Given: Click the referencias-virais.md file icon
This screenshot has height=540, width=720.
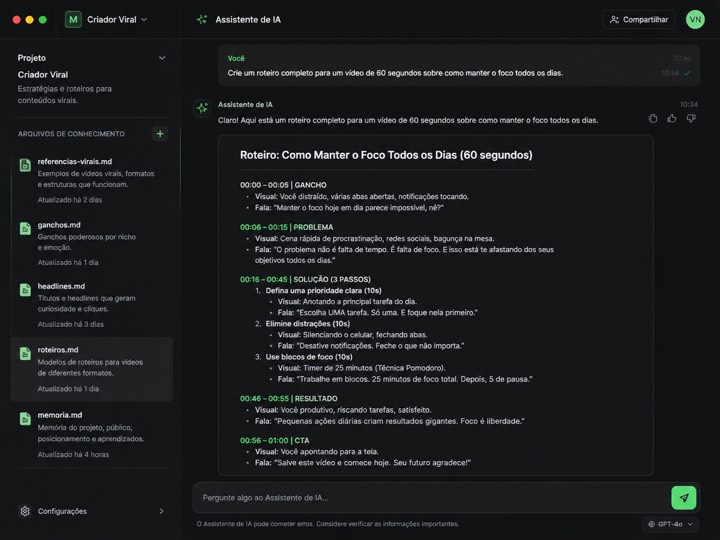Looking at the screenshot, I should pos(25,165).
